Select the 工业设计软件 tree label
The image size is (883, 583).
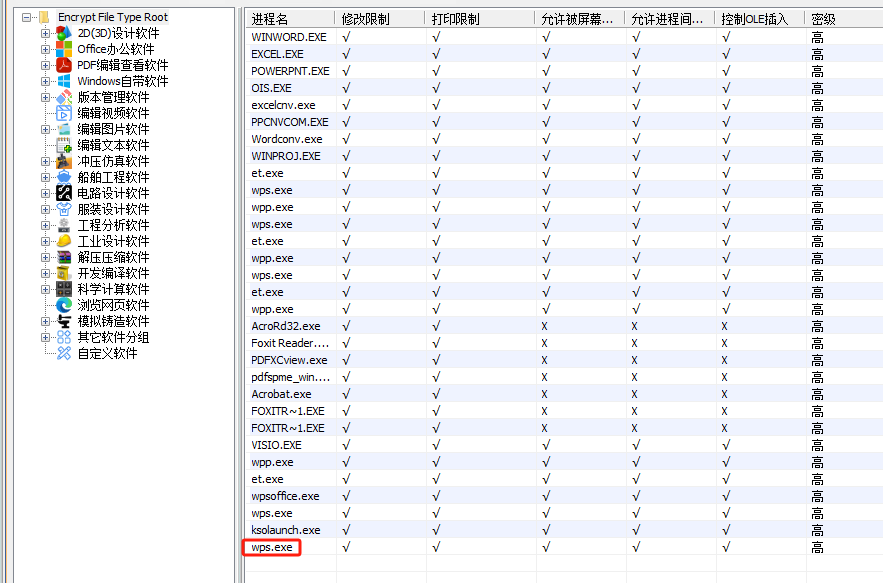[113, 241]
